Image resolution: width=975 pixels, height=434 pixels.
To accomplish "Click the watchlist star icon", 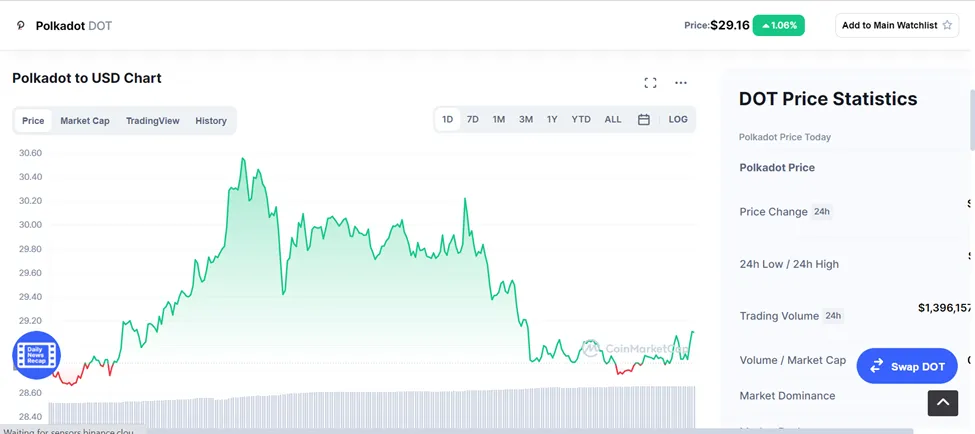I will [x=947, y=25].
